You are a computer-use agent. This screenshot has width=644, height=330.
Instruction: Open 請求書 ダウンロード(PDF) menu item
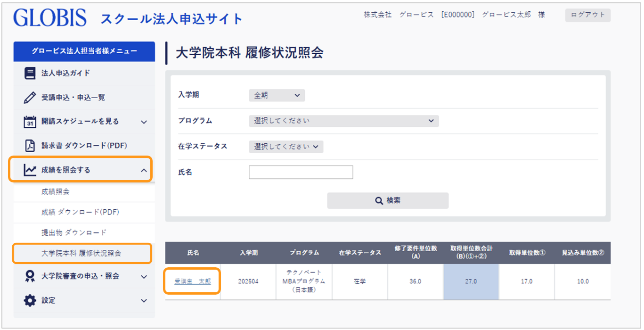pos(84,145)
